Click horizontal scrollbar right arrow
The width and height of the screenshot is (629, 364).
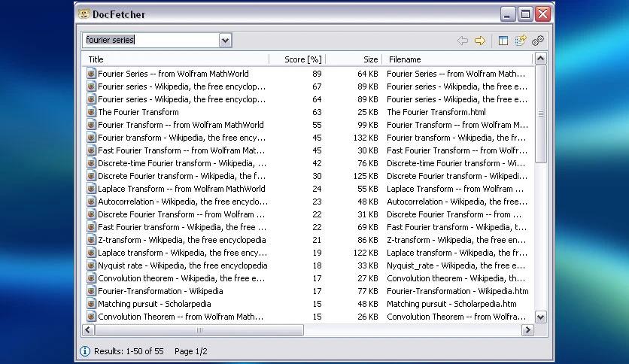pyautogui.click(x=527, y=330)
